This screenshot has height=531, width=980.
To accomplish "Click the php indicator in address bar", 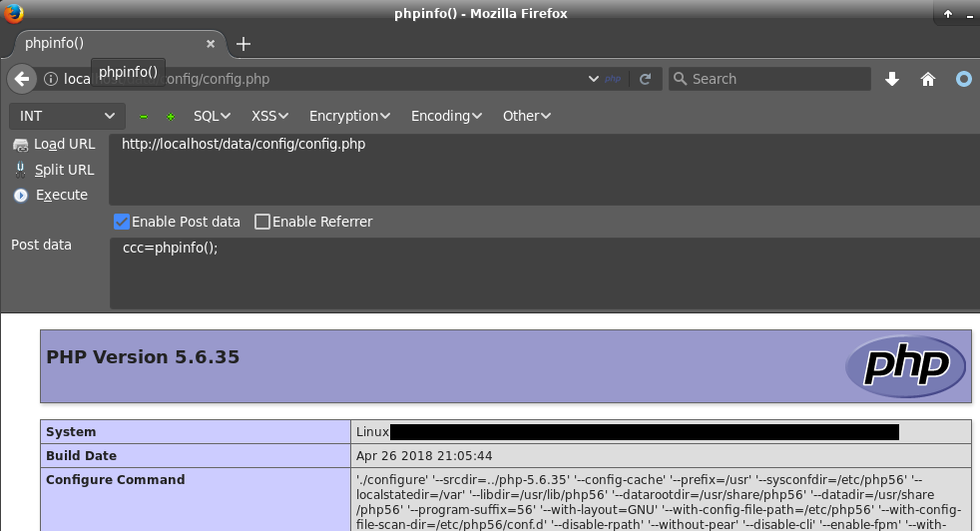I will (x=613, y=79).
